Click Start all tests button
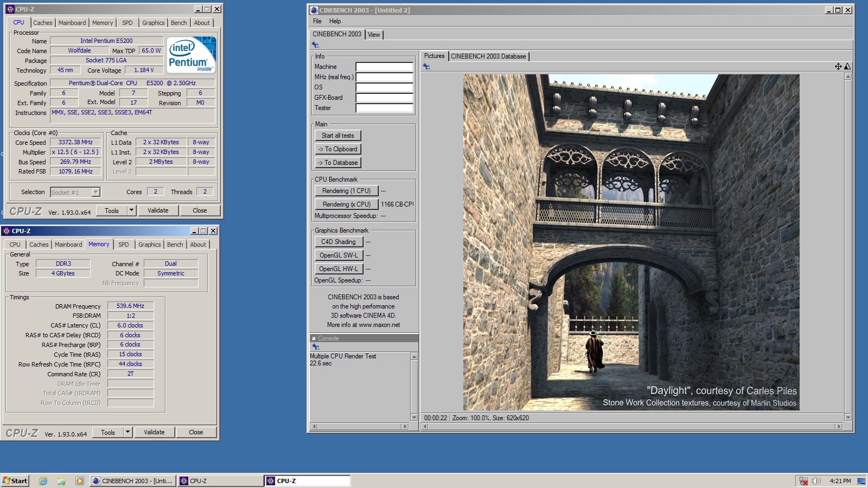 point(337,136)
